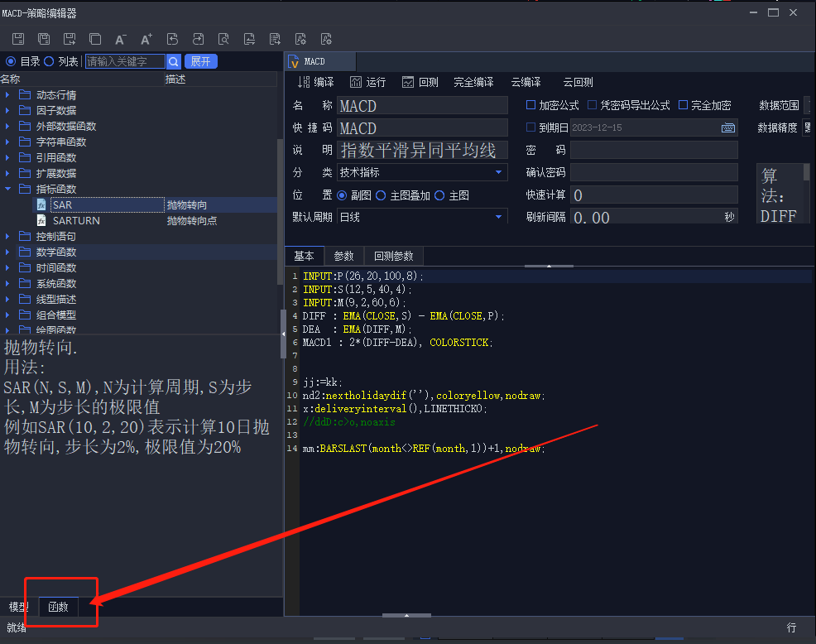Click the folder icon of 时间函数
The image size is (816, 644).
point(25,267)
